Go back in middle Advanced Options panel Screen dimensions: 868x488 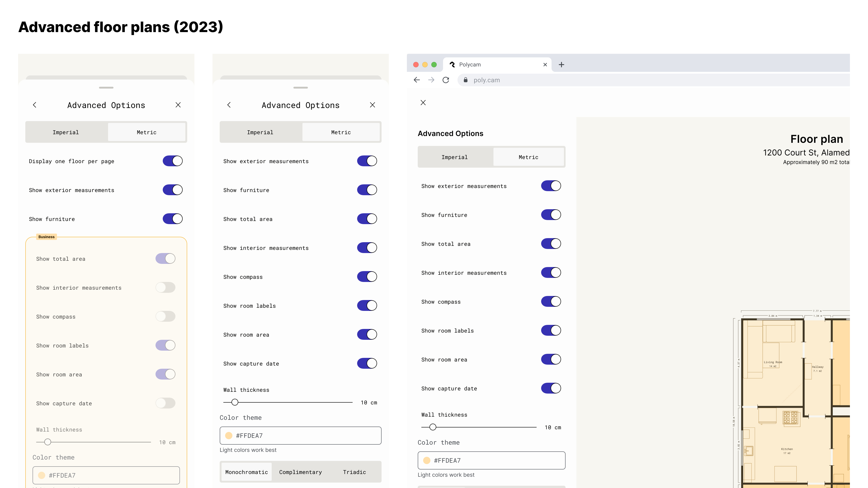(x=229, y=105)
